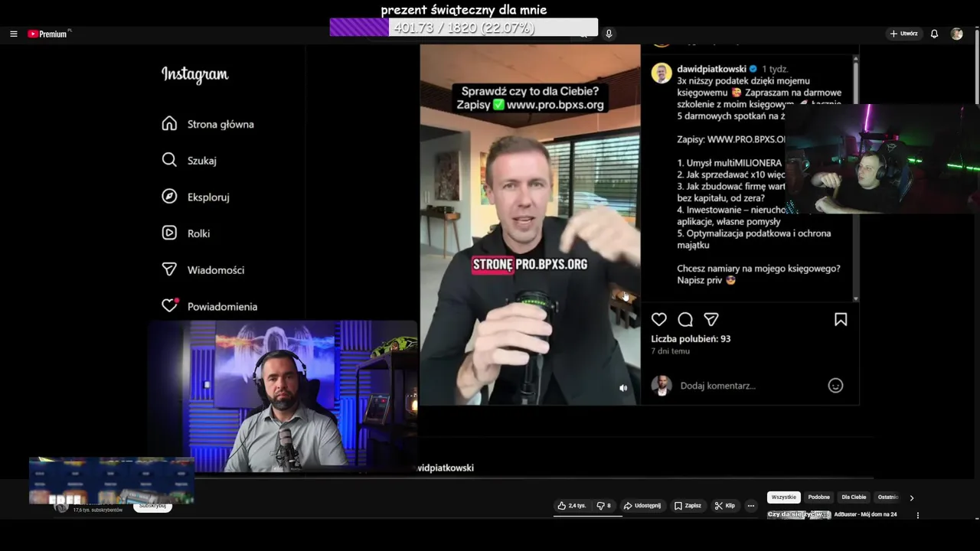Open dawidpiatkowski profile link
This screenshot has height=551, width=980.
tap(711, 69)
